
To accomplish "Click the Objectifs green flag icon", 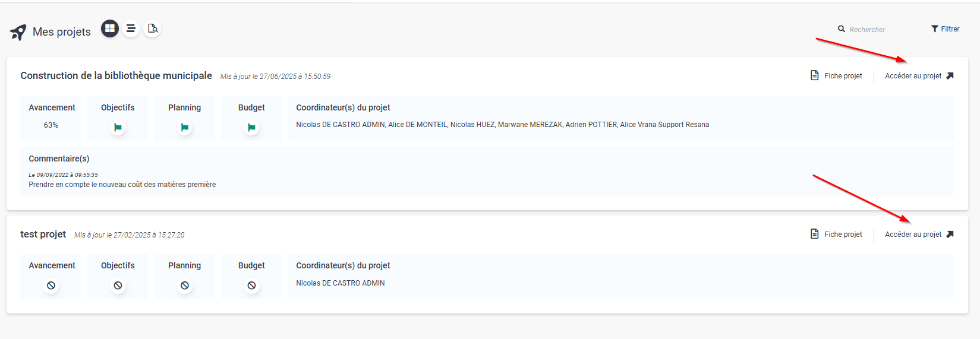I will point(118,127).
